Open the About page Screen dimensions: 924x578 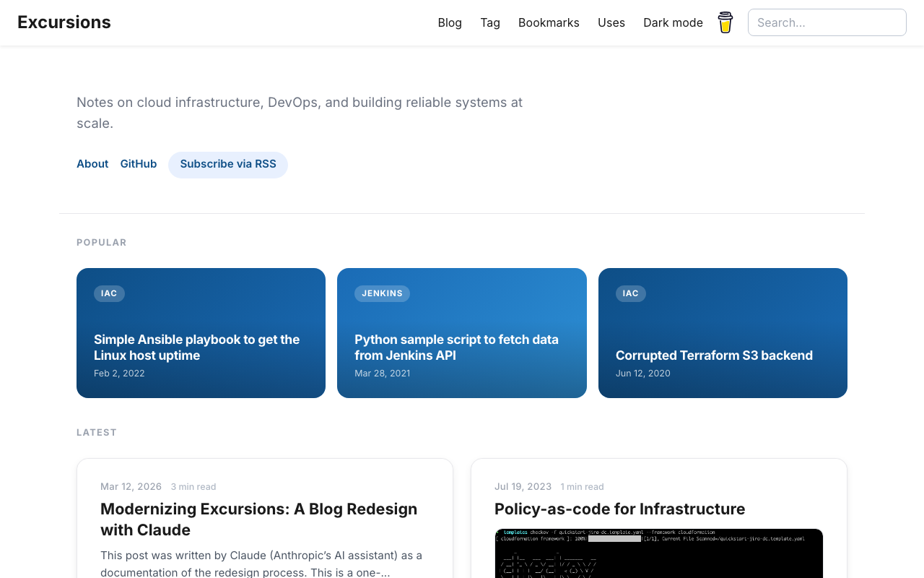[92, 163]
